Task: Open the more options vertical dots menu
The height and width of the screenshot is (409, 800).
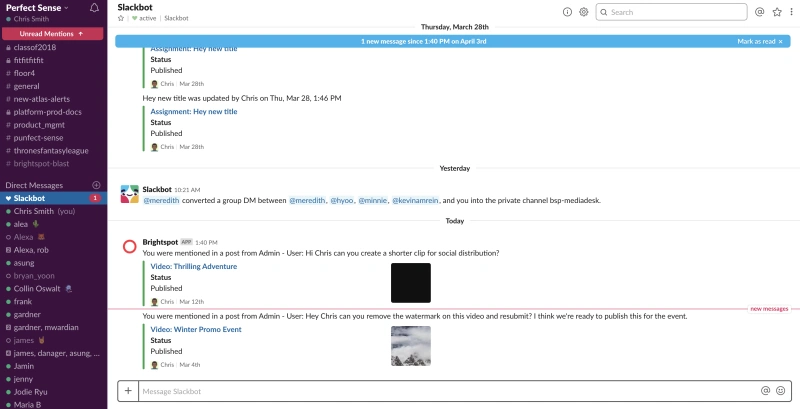Action: (x=791, y=12)
